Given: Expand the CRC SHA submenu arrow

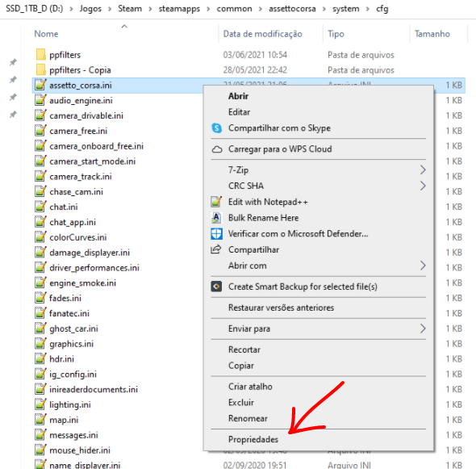Looking at the screenshot, I should (423, 186).
